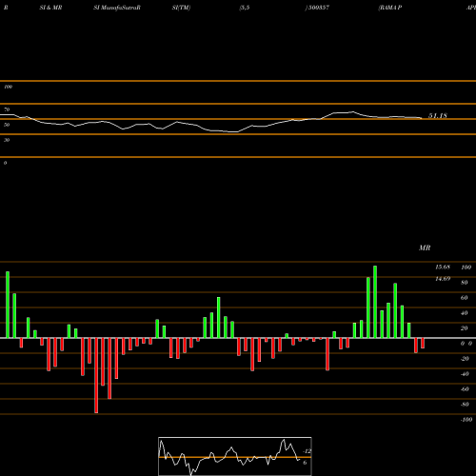The image size is (476, 476).
Task: Click the -100 label on MR axis
Action: (466, 420)
